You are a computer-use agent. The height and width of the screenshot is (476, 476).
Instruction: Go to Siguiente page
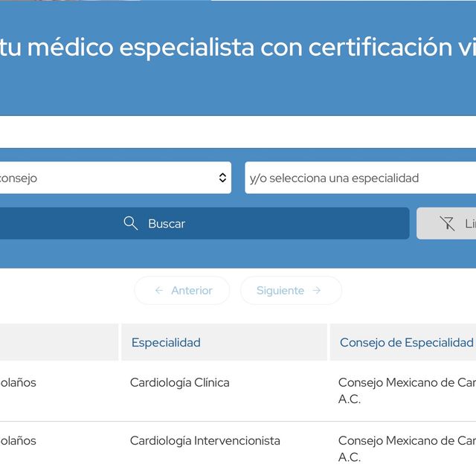coord(291,291)
